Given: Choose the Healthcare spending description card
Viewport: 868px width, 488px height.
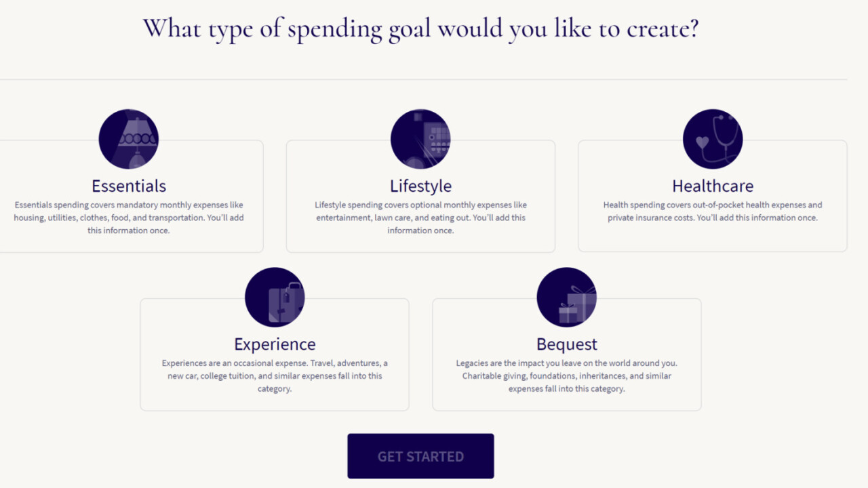Looking at the screenshot, I should (713, 197).
